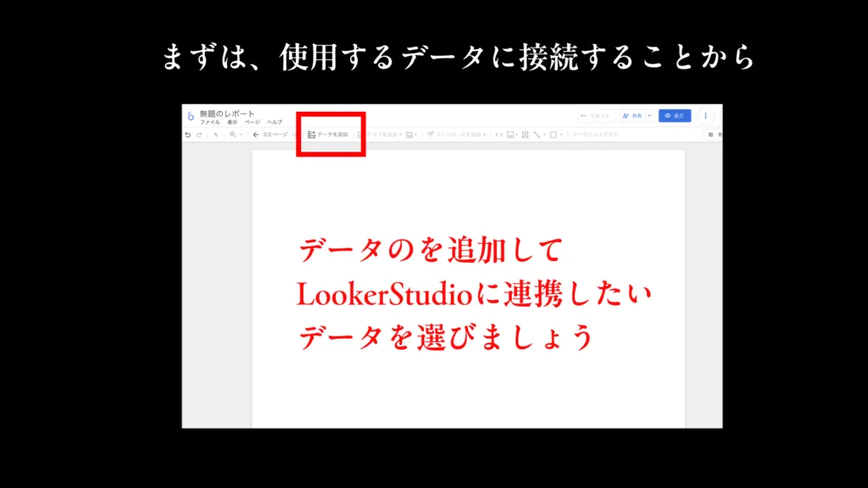Open the community visualizations dropdown
This screenshot has height=488, width=868.
pyautogui.click(x=411, y=135)
